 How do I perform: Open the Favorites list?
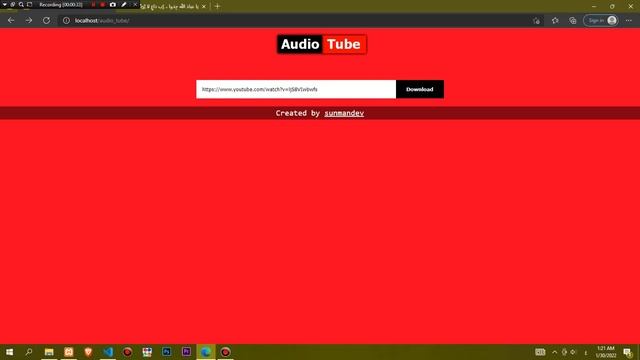click(555, 20)
